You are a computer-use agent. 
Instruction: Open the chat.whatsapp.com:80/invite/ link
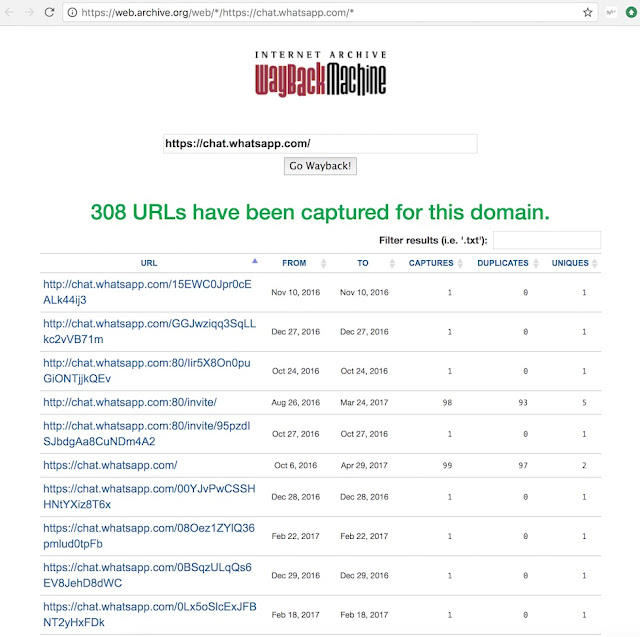pyautogui.click(x=130, y=402)
